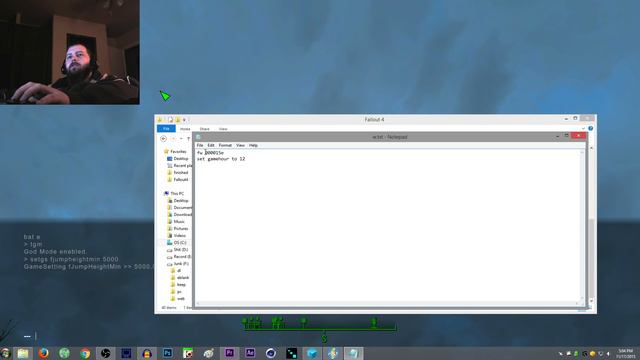
Task: Select the Record (E:) drive
Action: (x=179, y=257)
